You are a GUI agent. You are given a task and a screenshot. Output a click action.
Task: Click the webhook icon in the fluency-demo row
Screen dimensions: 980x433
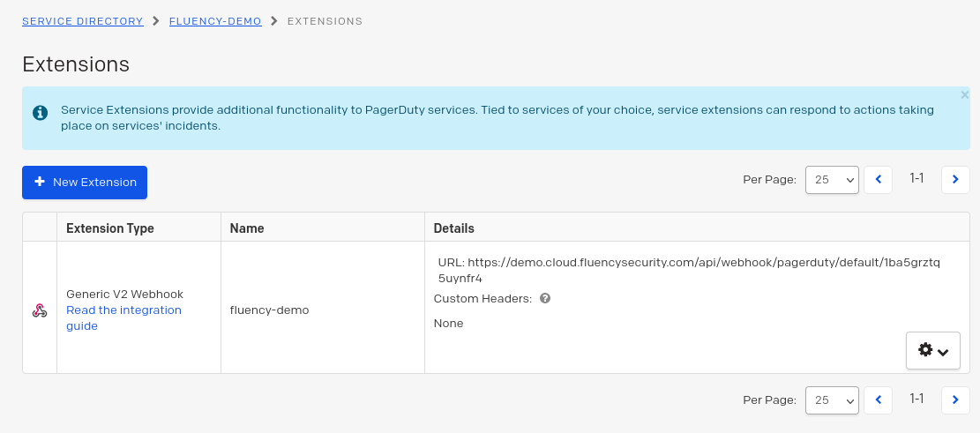coord(40,310)
